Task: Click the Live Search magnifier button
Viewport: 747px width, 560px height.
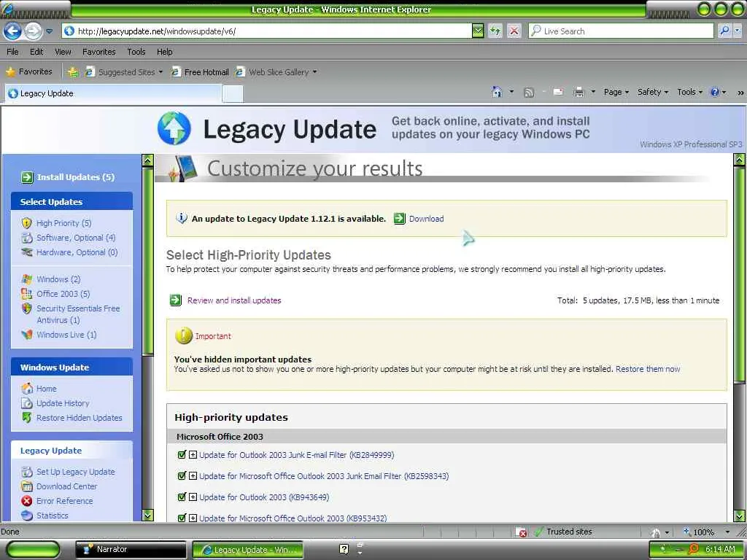Action: pyautogui.click(x=724, y=31)
